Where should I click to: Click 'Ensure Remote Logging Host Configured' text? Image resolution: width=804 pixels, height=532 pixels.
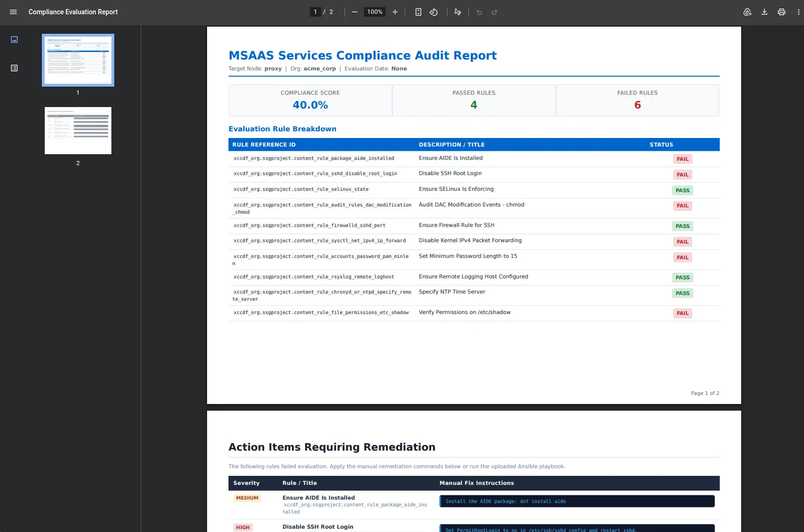(x=474, y=276)
